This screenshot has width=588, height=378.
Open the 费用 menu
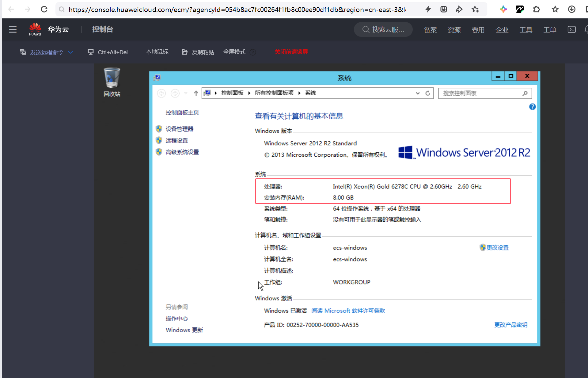pyautogui.click(x=478, y=30)
